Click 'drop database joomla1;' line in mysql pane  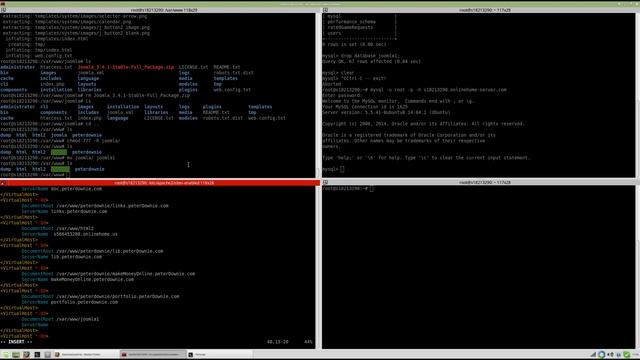(361, 56)
